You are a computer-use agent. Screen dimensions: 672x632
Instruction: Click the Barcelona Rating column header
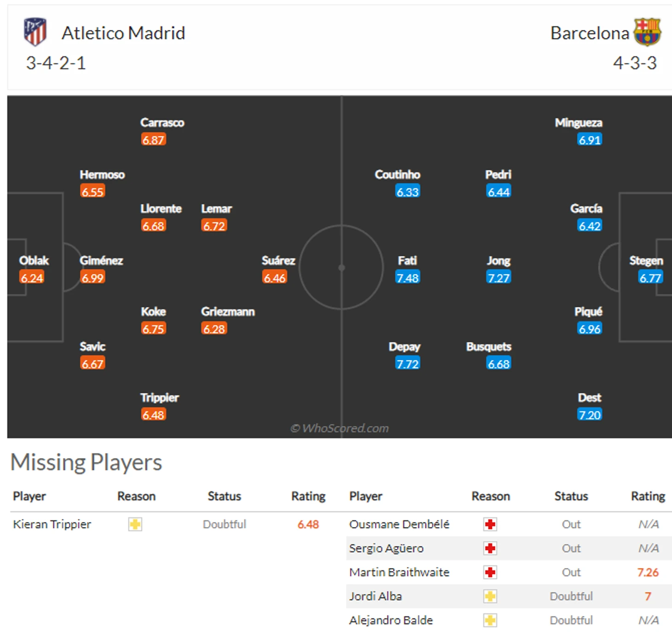(648, 496)
